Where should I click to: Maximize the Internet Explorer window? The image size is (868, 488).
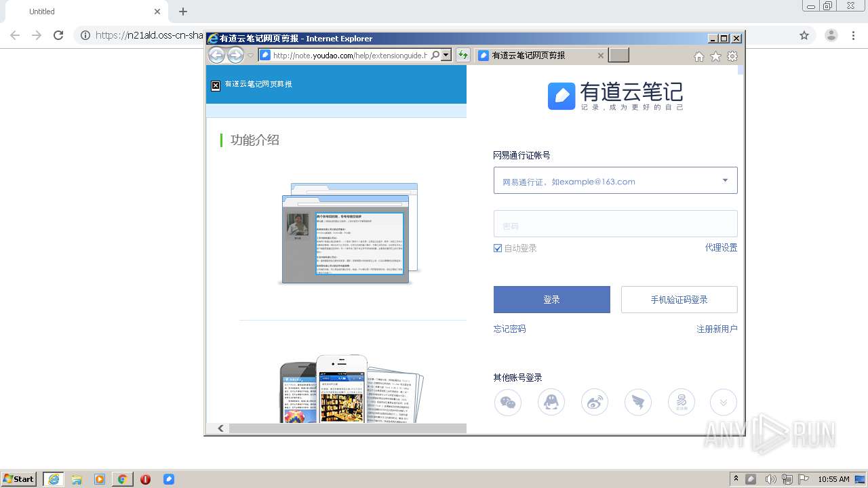tap(724, 39)
